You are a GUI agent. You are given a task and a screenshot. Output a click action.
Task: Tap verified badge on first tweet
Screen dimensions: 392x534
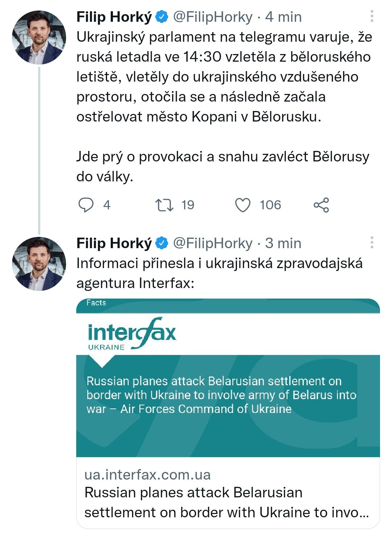point(162,17)
